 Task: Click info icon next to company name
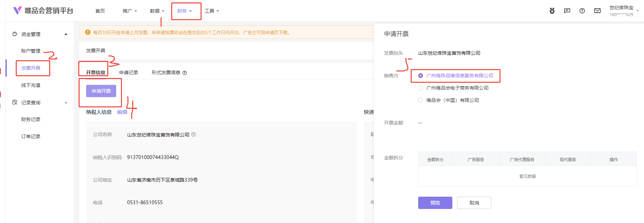194,135
